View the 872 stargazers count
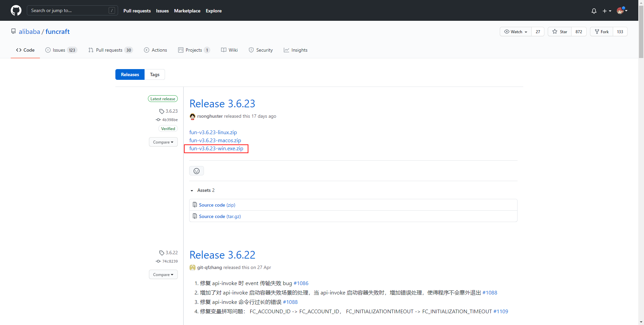The image size is (644, 325). (579, 32)
